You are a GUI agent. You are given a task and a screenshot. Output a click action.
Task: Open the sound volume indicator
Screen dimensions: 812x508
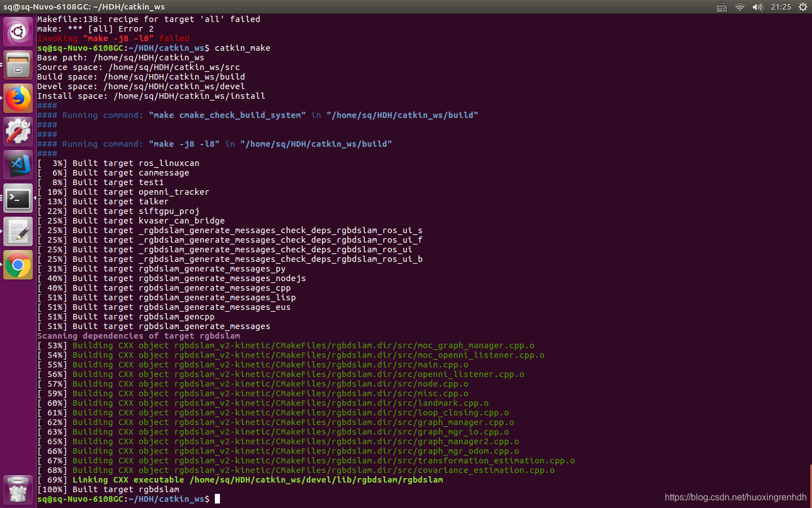(757, 7)
